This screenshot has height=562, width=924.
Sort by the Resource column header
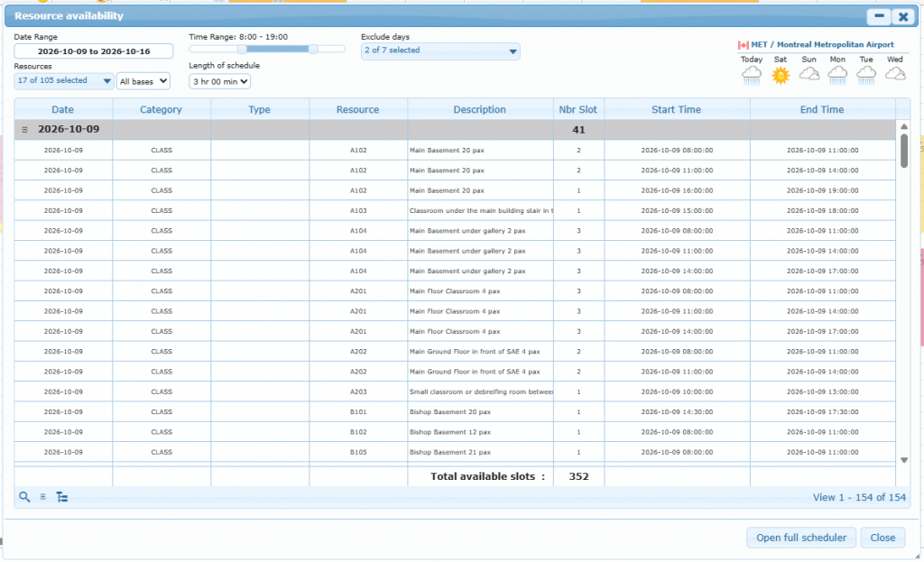[x=357, y=109]
